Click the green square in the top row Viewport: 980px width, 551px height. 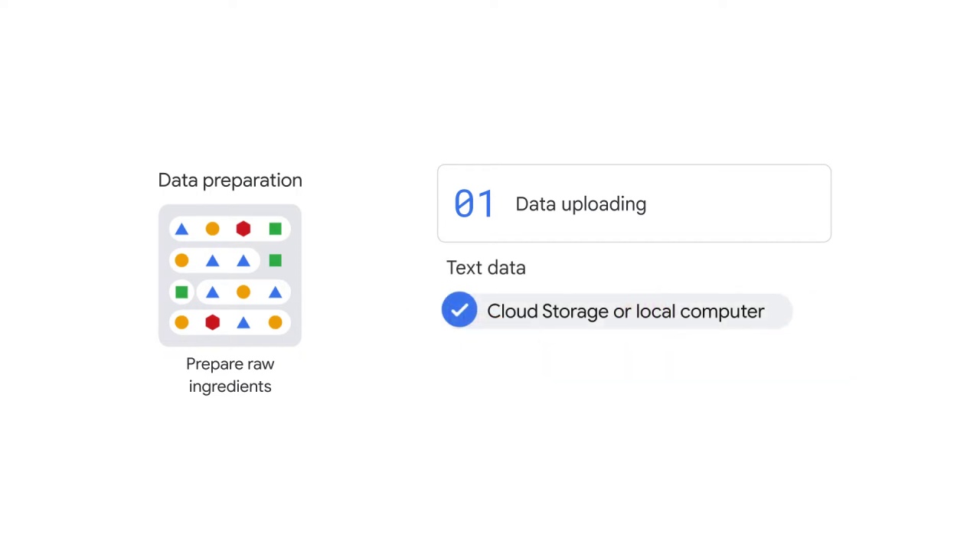tap(275, 229)
